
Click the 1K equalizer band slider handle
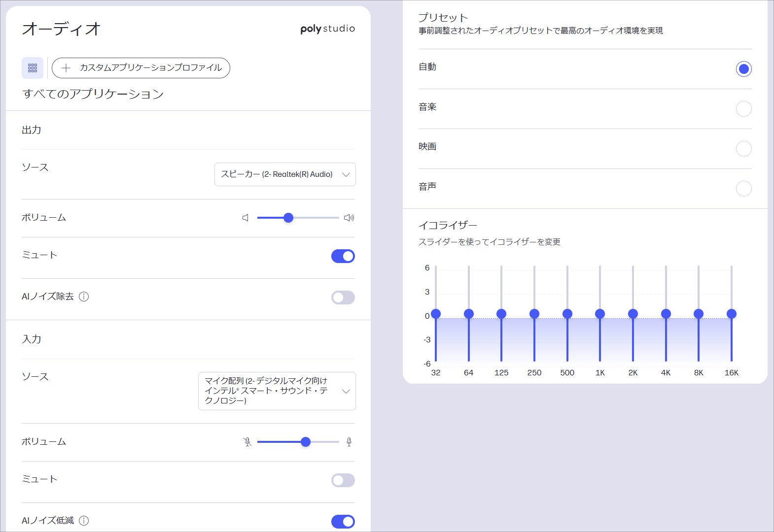click(x=600, y=314)
